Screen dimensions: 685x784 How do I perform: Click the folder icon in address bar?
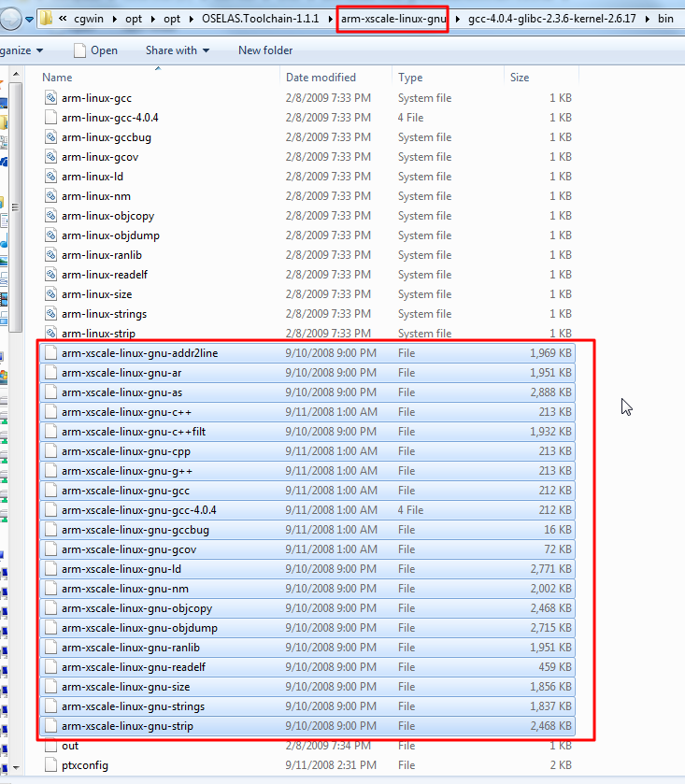(47, 19)
